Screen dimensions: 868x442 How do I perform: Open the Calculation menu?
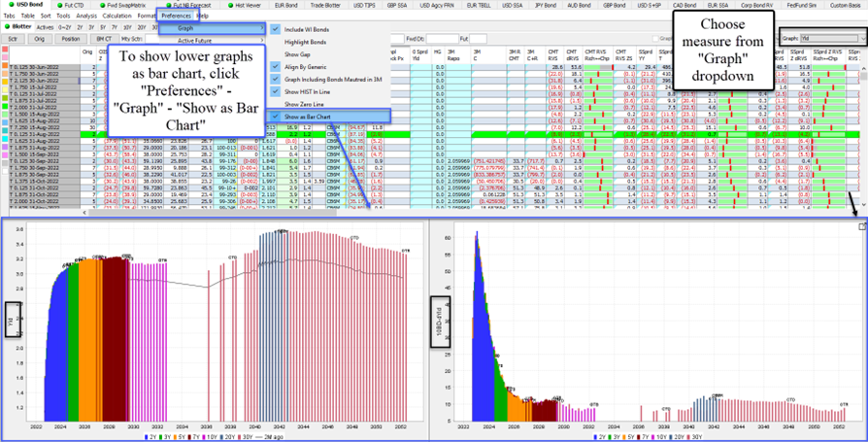pyautogui.click(x=117, y=17)
